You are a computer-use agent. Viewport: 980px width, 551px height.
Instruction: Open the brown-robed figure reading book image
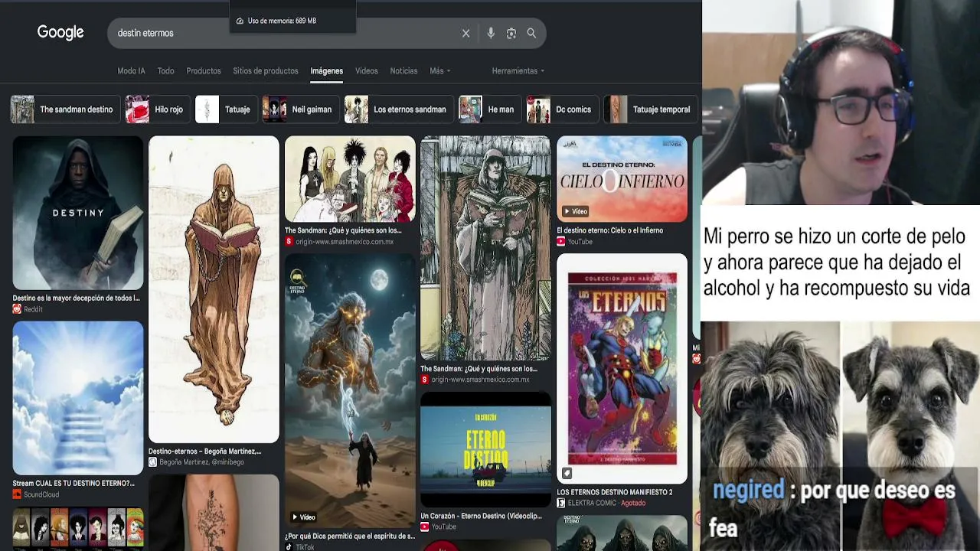(214, 289)
